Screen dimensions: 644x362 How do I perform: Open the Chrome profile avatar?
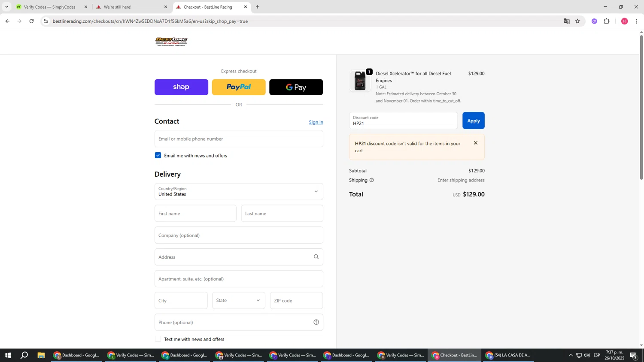pyautogui.click(x=625, y=21)
